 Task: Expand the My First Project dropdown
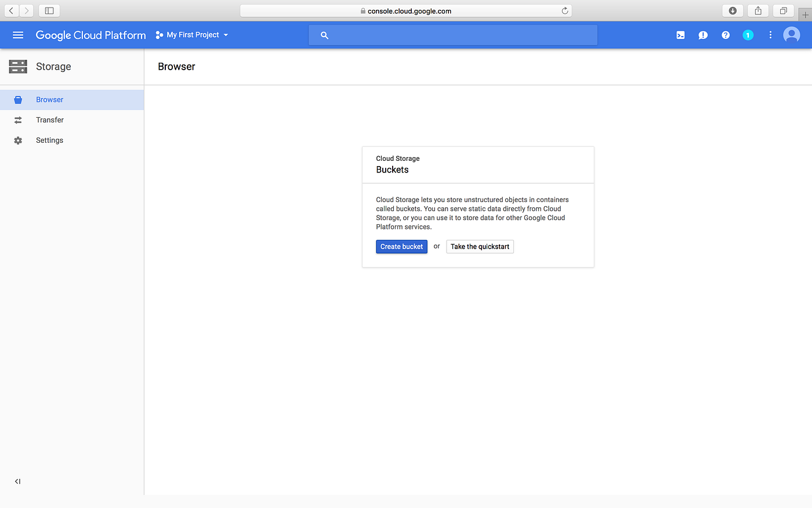point(191,35)
